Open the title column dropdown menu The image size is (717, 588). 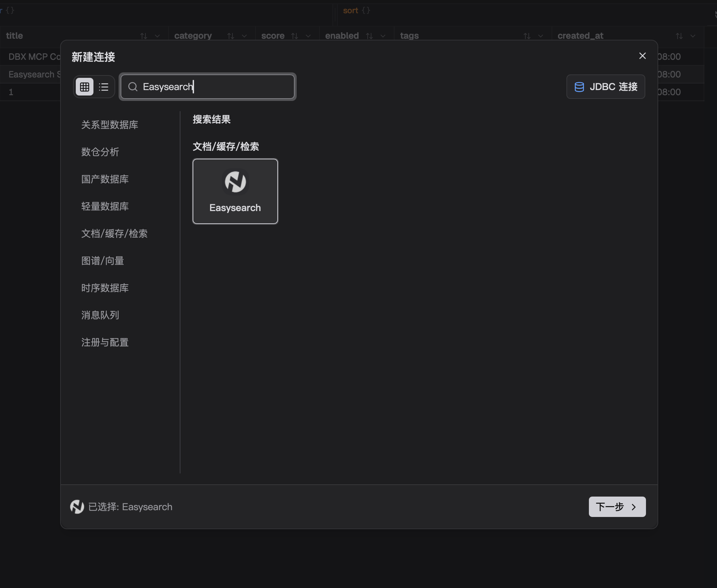(157, 36)
